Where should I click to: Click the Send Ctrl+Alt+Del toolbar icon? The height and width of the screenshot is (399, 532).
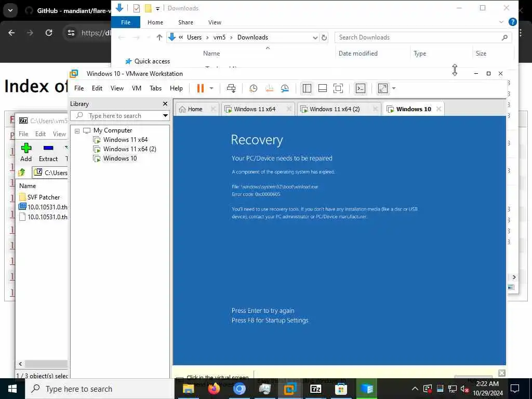[x=231, y=88]
